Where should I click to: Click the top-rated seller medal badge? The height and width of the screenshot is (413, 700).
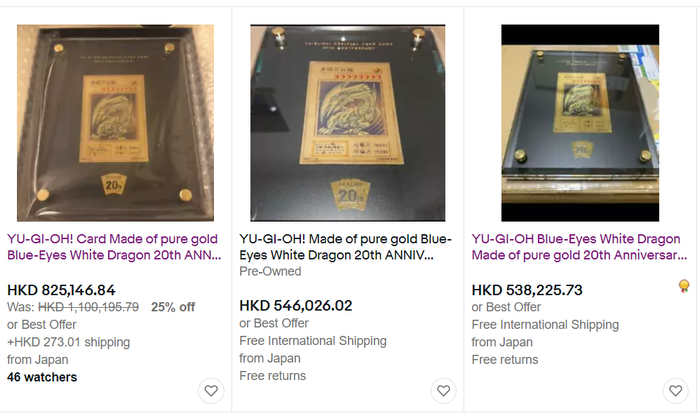(x=684, y=286)
